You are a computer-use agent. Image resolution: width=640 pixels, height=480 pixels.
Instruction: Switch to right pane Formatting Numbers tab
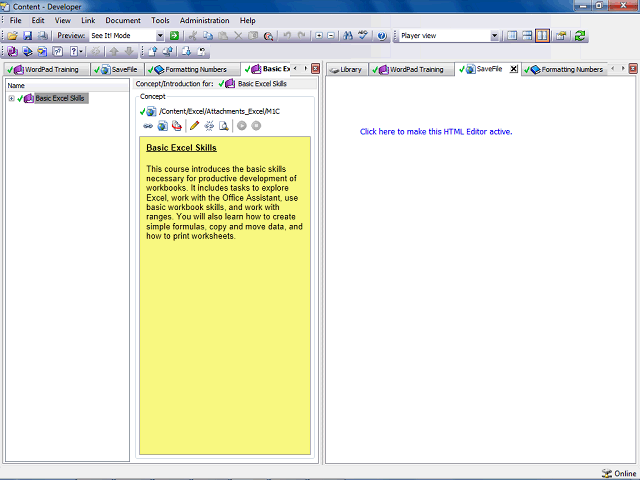click(x=564, y=69)
